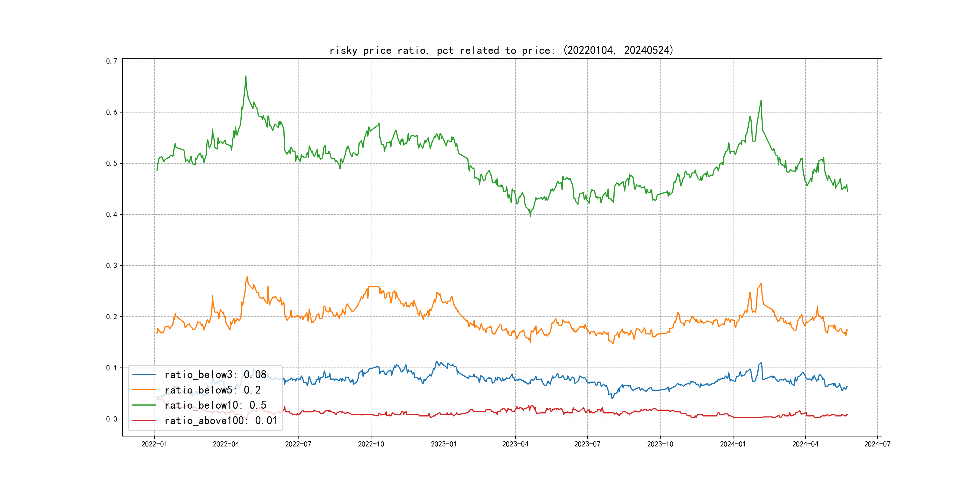
Task: Click the green line's peak after 2024-01
Action: [761, 101]
